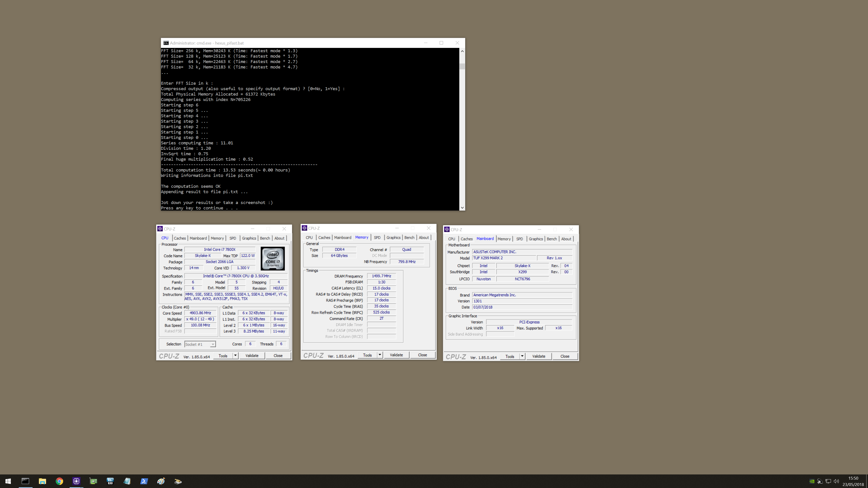Screen dimensions: 868x488
Task: Open the network status tray icon
Action: coord(828,481)
